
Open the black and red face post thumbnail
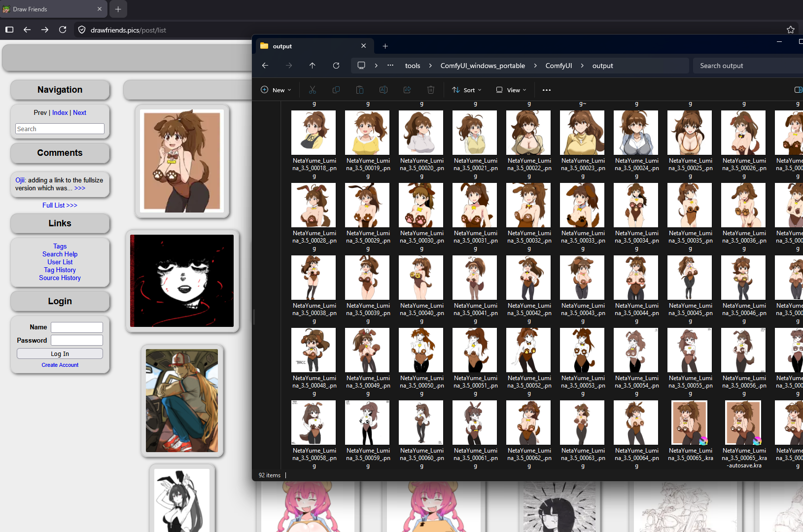(182, 281)
